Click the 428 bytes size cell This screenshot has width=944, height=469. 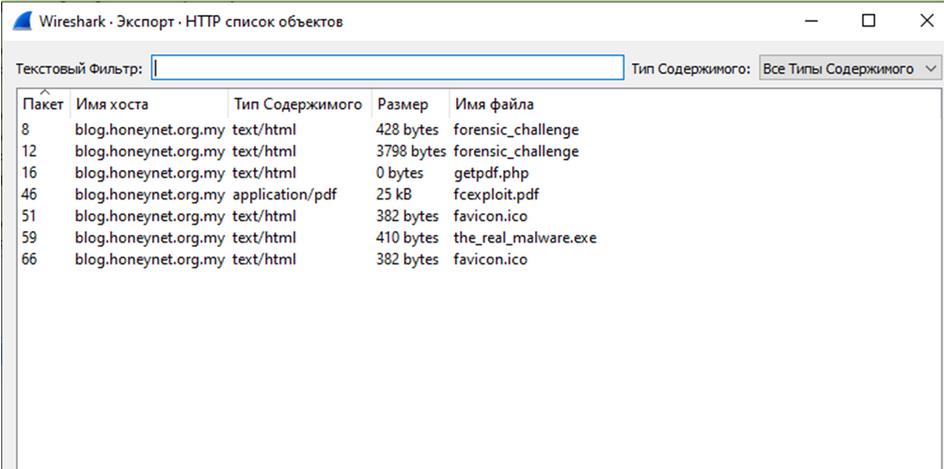[407, 129]
